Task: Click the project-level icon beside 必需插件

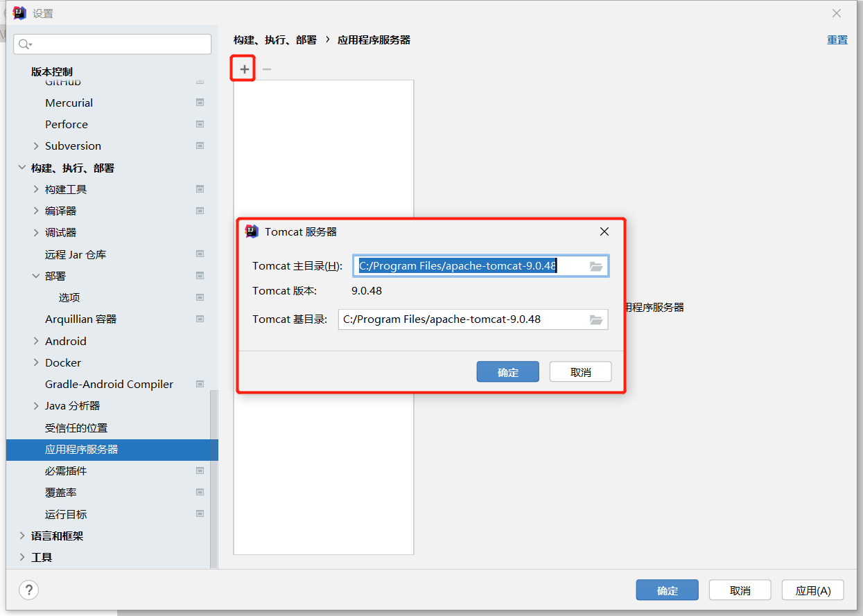Action: (200, 470)
